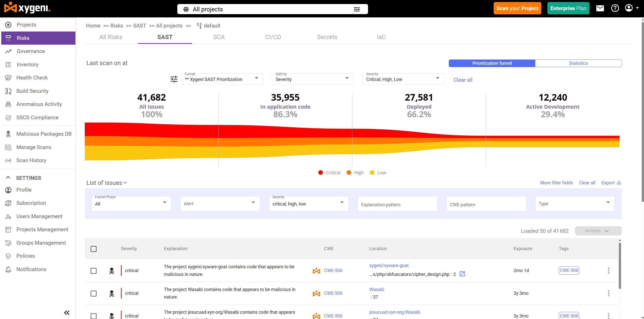Open project filter sliders in All projects bar
The width and height of the screenshot is (644, 319).
click(357, 9)
